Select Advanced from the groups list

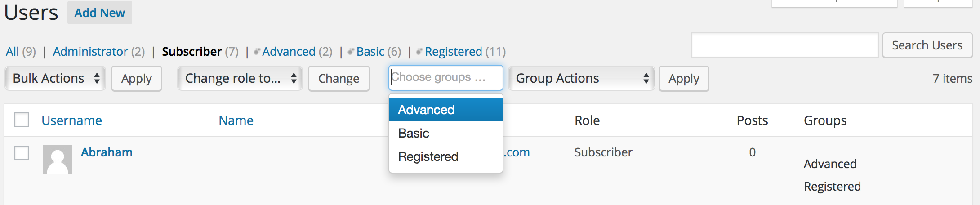446,110
